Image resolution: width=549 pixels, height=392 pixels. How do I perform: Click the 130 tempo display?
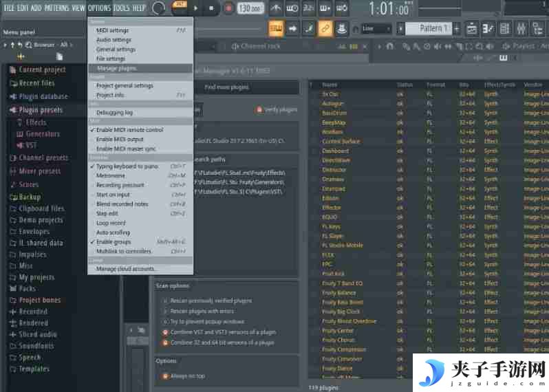pos(250,8)
